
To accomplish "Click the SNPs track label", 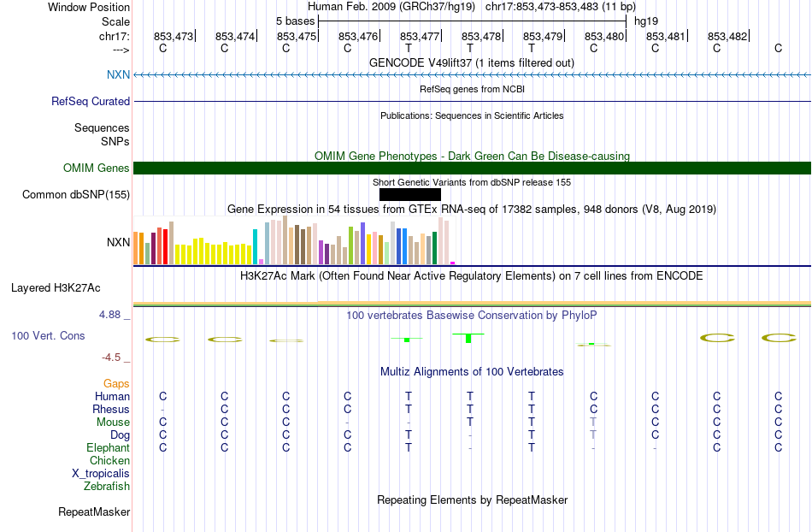I will (x=115, y=141).
